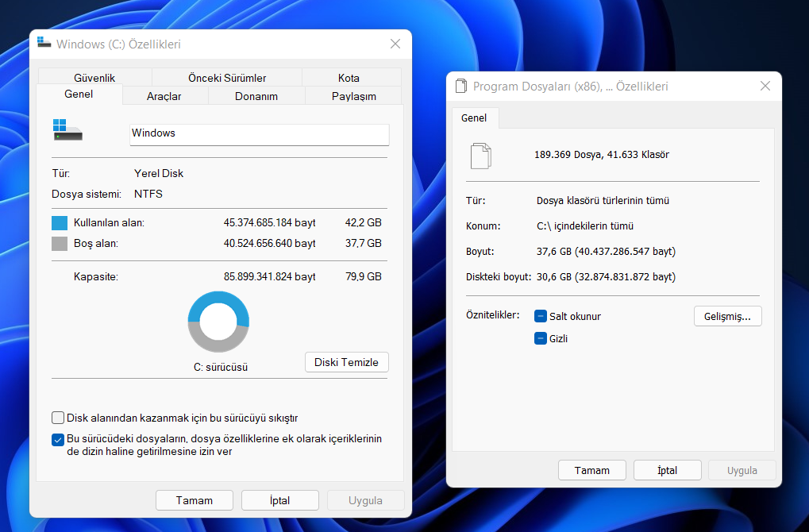Click the large Windows drive icon beside name field

[67, 129]
